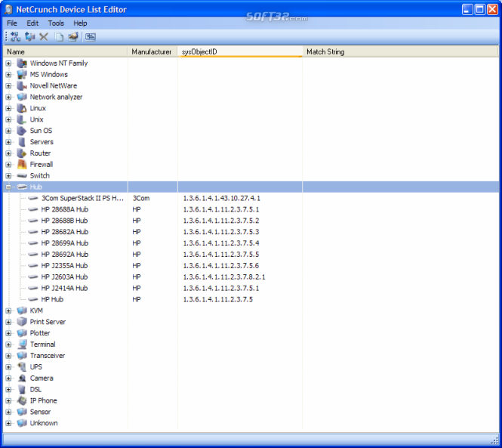Open the Help menu
The width and height of the screenshot is (502, 448).
pos(80,23)
